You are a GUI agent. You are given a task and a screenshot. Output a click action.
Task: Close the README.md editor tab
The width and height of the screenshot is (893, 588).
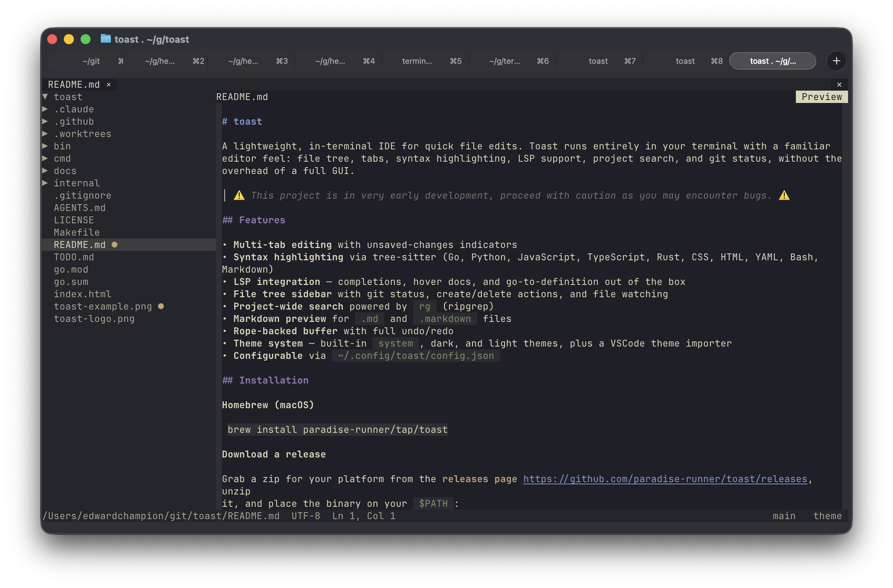(x=109, y=85)
